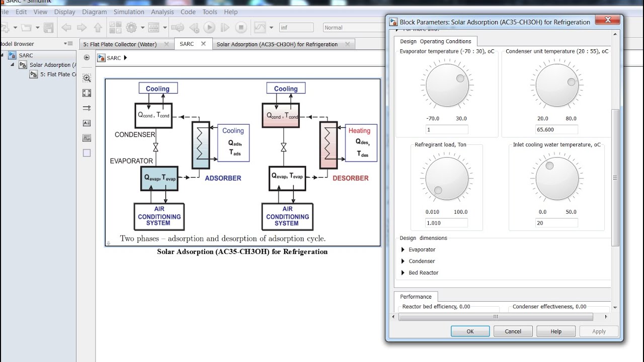Image resolution: width=644 pixels, height=362 pixels.
Task: Select the Image insert palette icon
Action: tap(87, 138)
